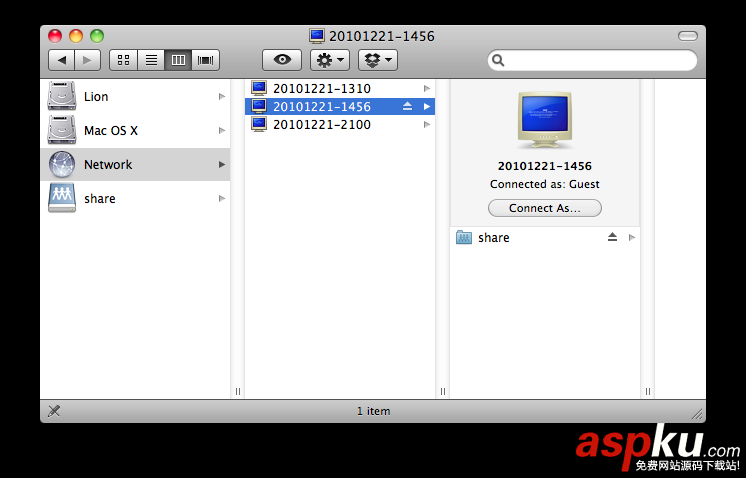
Task: Click the 1 item status text
Action: click(x=373, y=411)
